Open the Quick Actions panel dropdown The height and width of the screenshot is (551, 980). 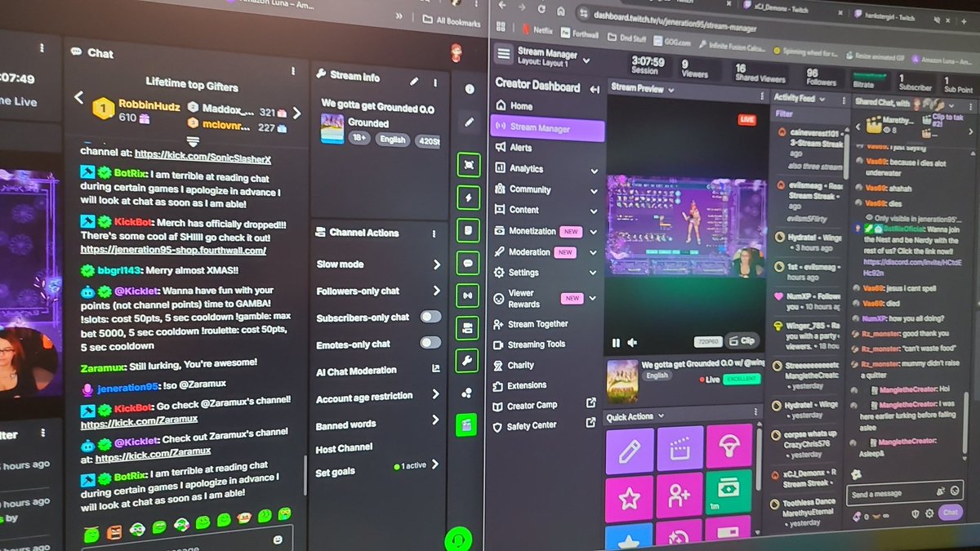[x=661, y=416]
